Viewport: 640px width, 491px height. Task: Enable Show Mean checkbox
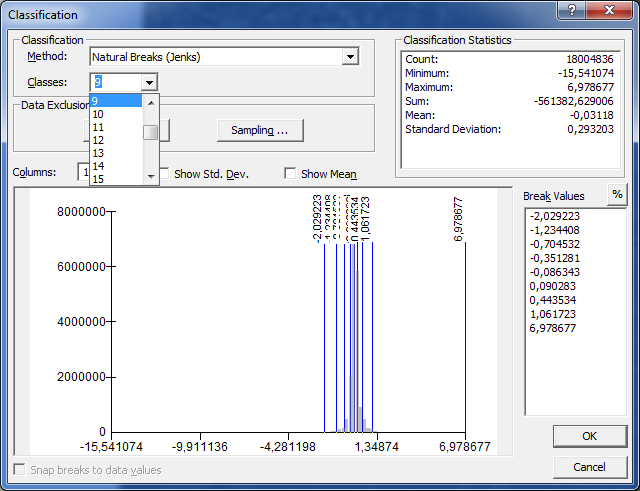pyautogui.click(x=290, y=173)
